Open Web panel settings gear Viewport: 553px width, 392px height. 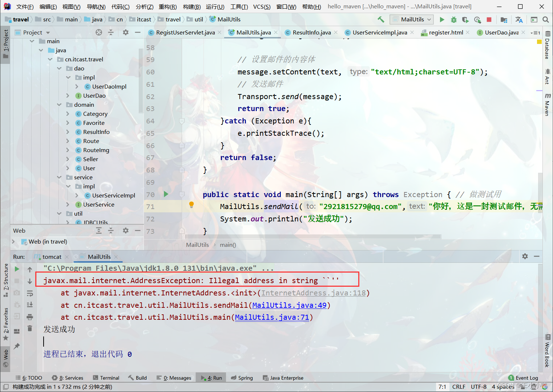126,230
